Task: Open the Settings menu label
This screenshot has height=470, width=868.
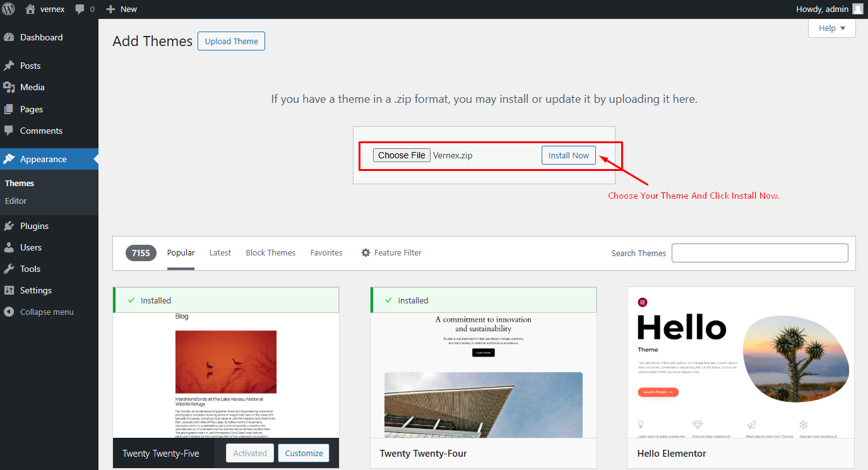Action: click(36, 290)
